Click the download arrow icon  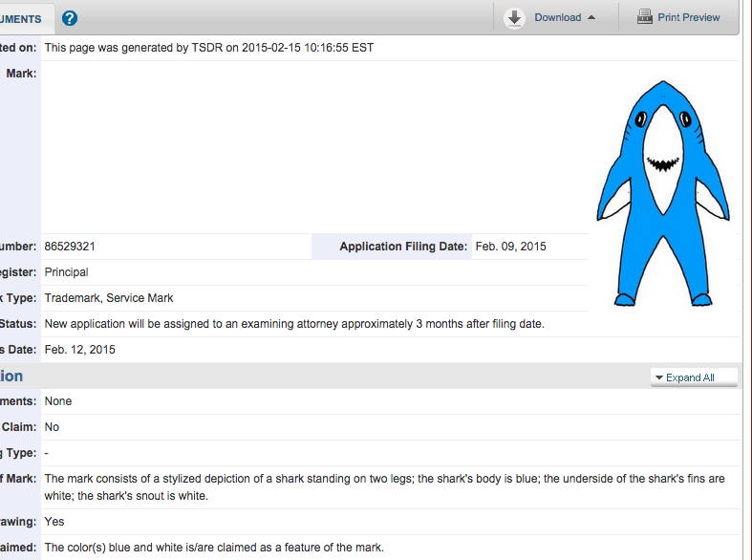coord(514,18)
